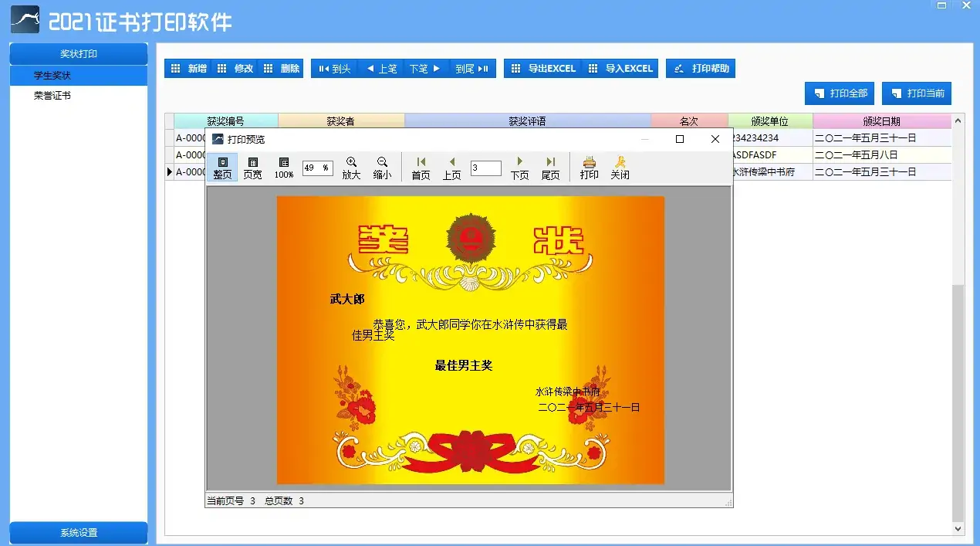The height and width of the screenshot is (546, 980).
Task: Close the preview via the 关闭 icon
Action: pyautogui.click(x=619, y=167)
